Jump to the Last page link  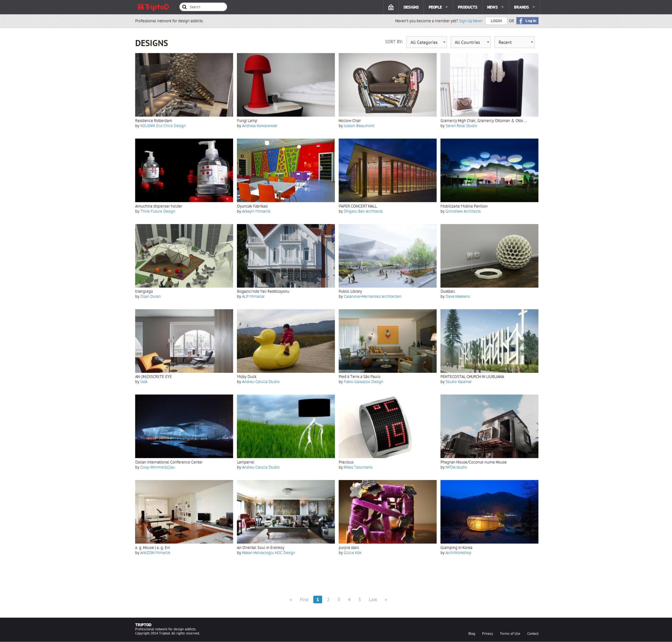372,600
